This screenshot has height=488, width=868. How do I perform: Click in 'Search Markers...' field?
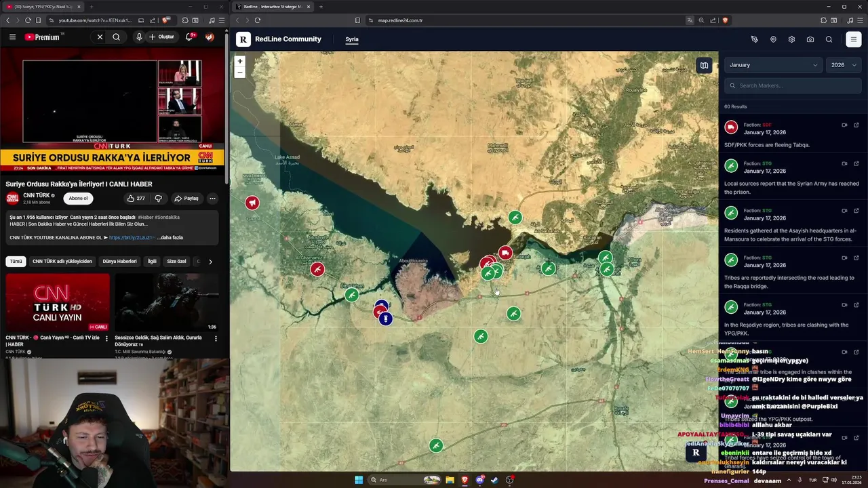[x=793, y=85]
